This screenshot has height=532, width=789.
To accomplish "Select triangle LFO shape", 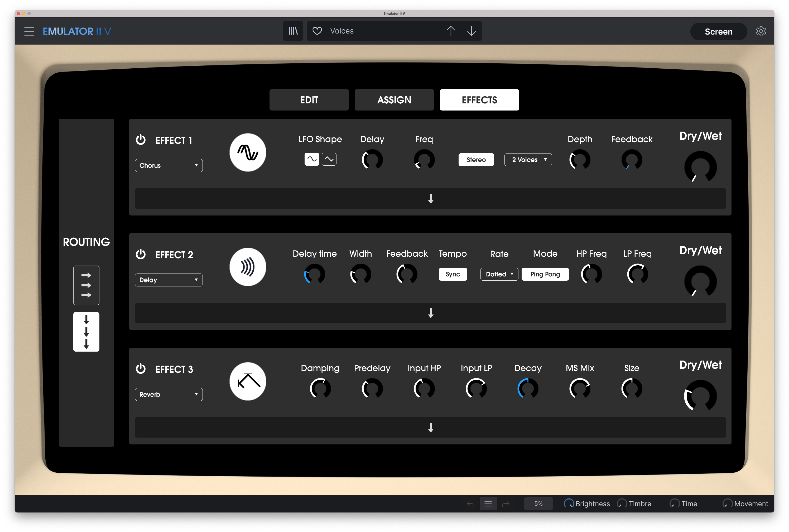I will tap(329, 159).
